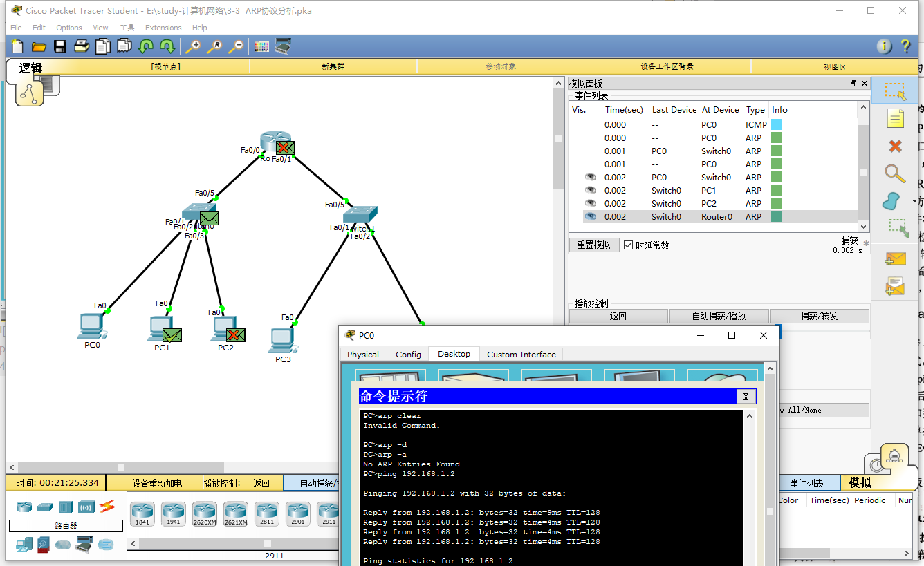Toggle eye for Switch0 to PC2 event
Screen dimensions: 924x566
tap(590, 204)
